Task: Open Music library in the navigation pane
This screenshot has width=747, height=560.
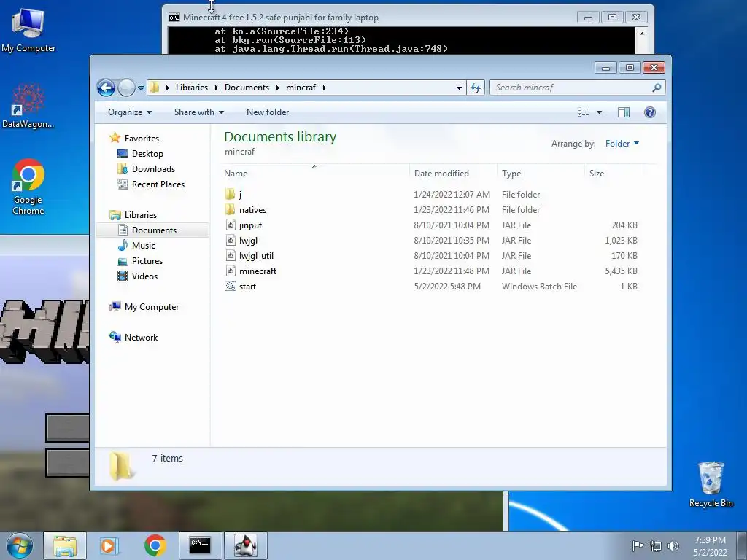Action: 144,246
